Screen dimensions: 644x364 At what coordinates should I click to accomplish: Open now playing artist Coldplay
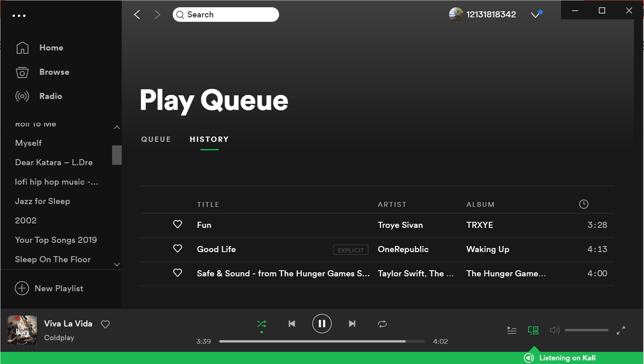[x=59, y=338]
